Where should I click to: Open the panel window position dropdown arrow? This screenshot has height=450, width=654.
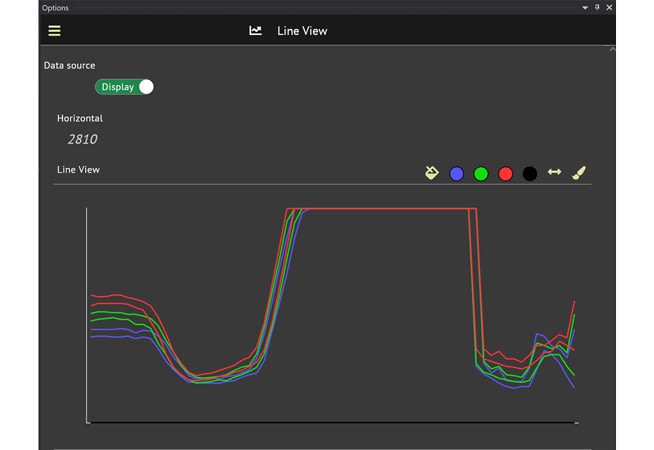coord(586,7)
